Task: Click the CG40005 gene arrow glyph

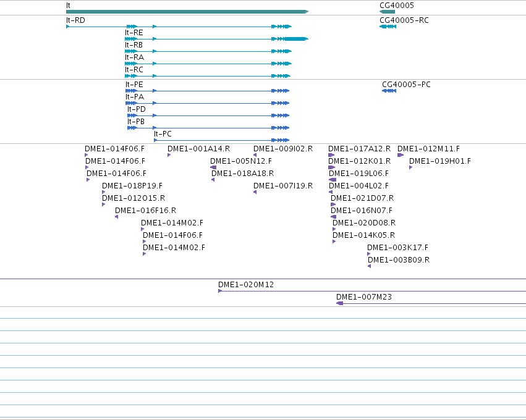Action: click(387, 12)
